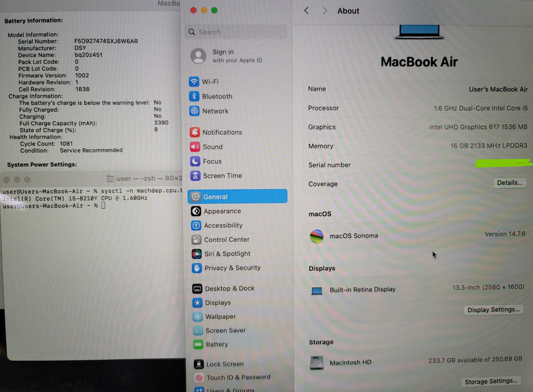The height and width of the screenshot is (392, 533).
Task: Click Sign in with your Apple ID
Action: click(237, 56)
